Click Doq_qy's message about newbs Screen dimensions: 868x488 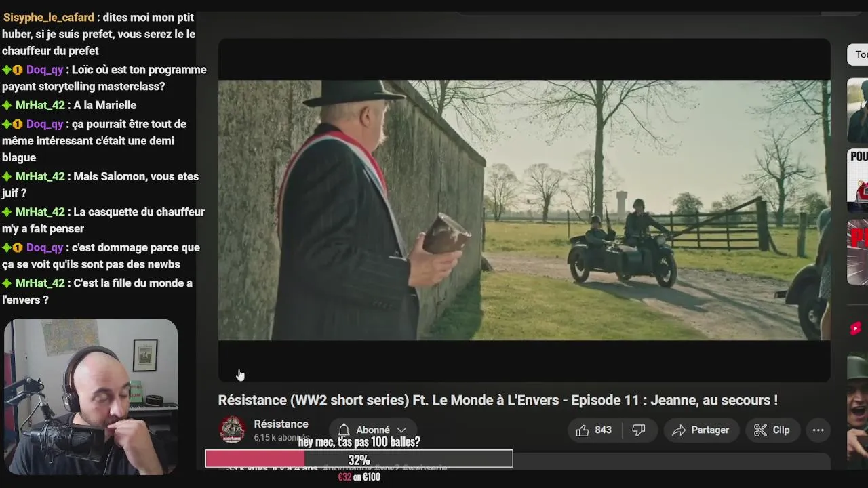coord(101,256)
